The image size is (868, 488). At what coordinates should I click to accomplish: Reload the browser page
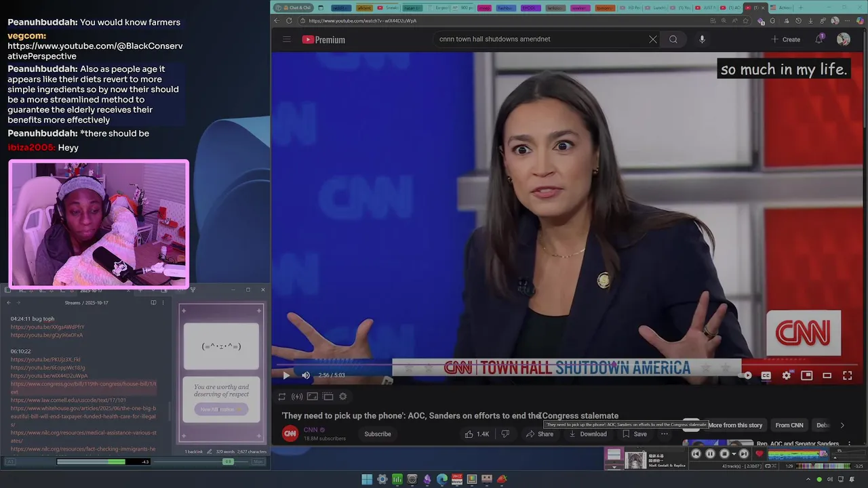[290, 20]
